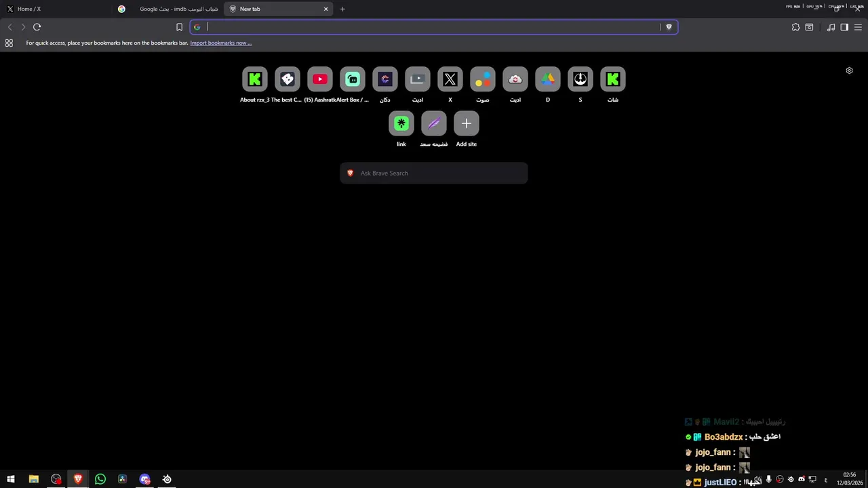Go back using the browser back arrow
The image size is (868, 488).
[x=9, y=27]
